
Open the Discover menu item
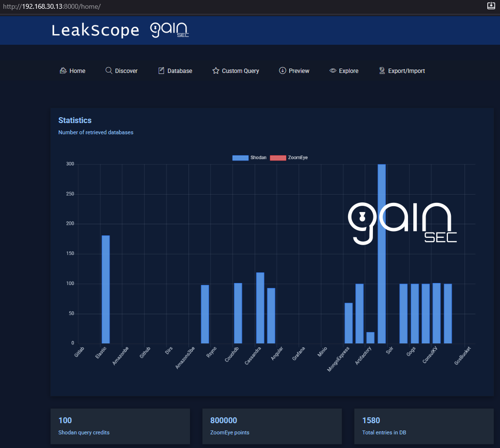click(x=126, y=71)
